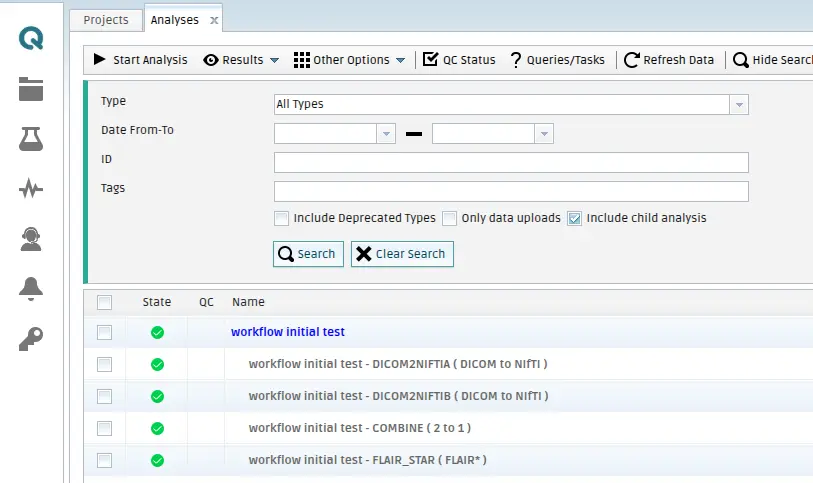Click the QC column header
This screenshot has width=813, height=483.
pos(206,302)
